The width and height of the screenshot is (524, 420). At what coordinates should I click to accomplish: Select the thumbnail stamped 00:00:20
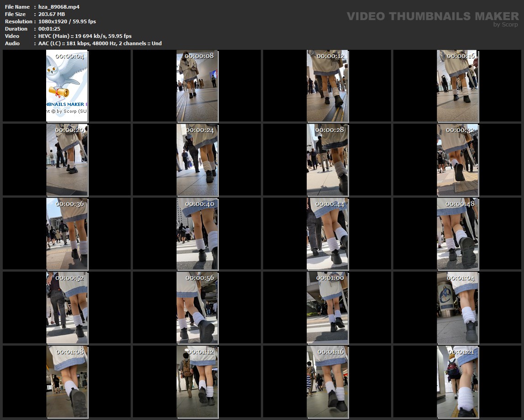(x=67, y=160)
